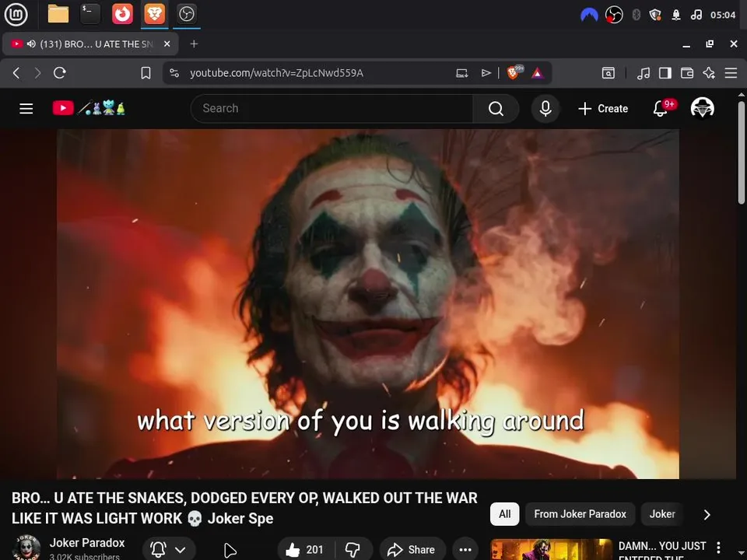View site information icon in address bar
The image size is (747, 560).
(x=174, y=73)
